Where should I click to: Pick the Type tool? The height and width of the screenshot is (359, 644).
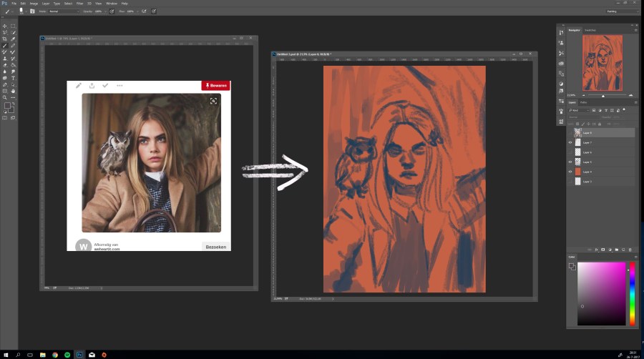pos(13,78)
